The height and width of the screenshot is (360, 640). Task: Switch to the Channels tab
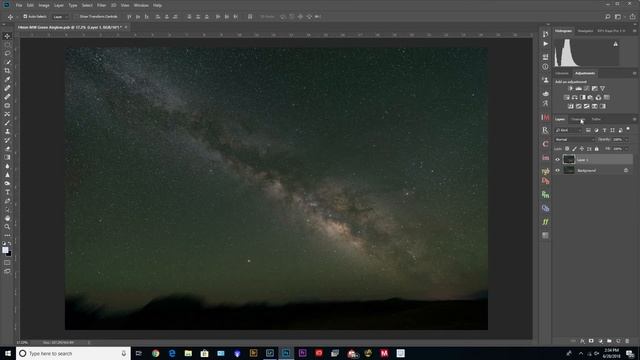point(578,119)
